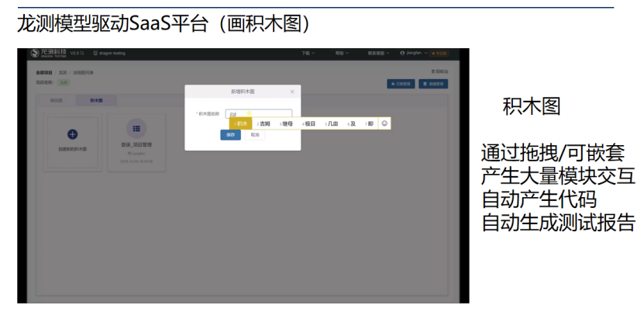
Task: Select the 积木图 tab
Action: pos(97,100)
